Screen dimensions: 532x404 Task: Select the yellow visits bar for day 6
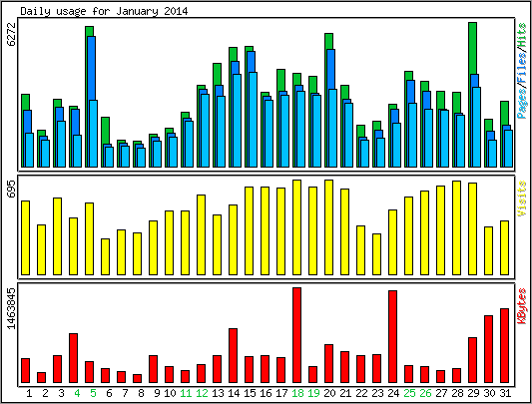pyautogui.click(x=105, y=256)
